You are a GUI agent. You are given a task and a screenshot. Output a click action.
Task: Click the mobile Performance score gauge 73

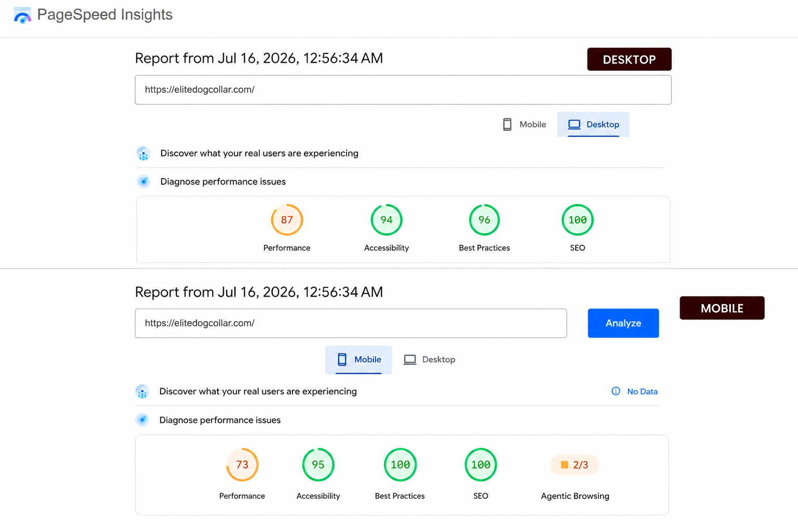(242, 464)
